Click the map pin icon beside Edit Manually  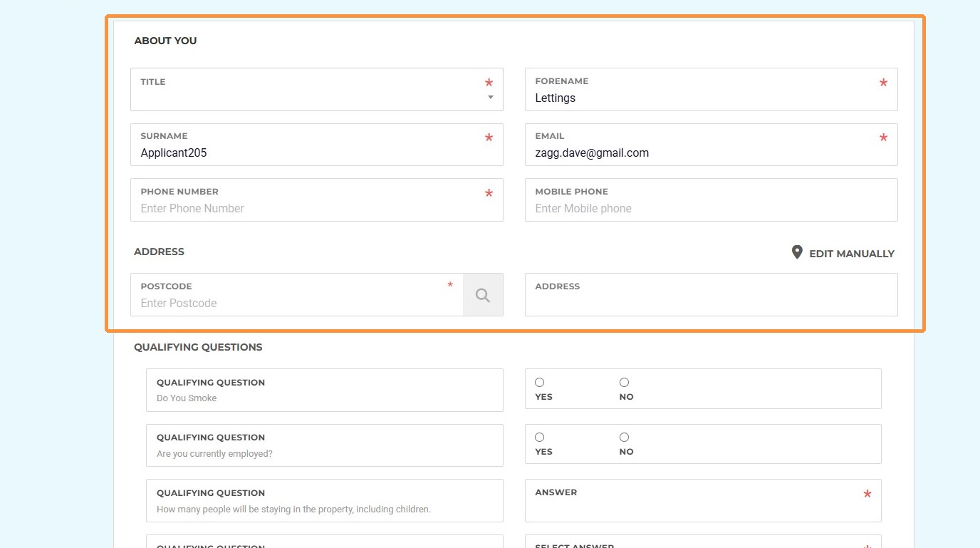pos(797,252)
